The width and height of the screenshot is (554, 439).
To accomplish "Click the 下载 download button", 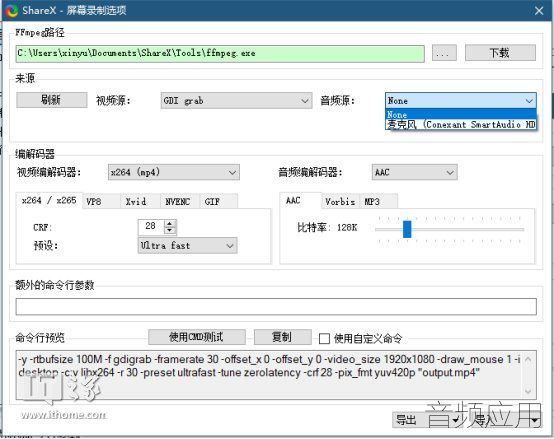I will click(x=500, y=53).
